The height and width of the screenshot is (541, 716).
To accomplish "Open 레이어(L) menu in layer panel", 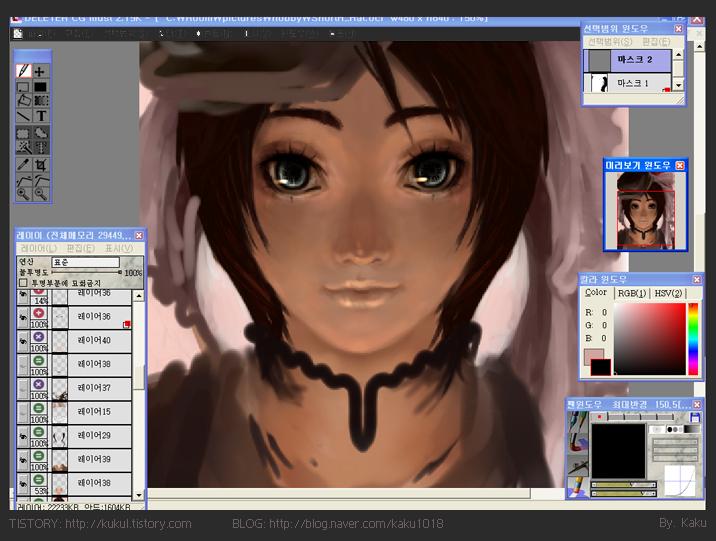I will pyautogui.click(x=39, y=248).
